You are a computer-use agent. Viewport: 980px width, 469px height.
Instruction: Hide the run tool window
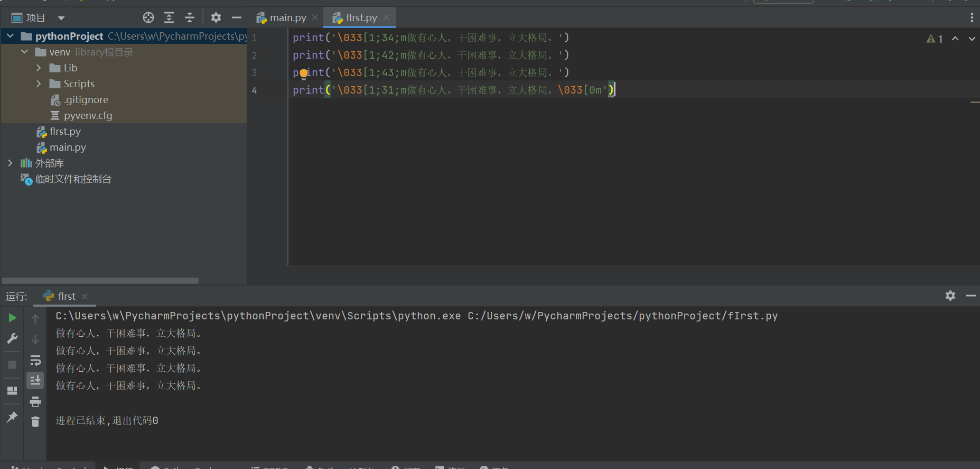[971, 296]
